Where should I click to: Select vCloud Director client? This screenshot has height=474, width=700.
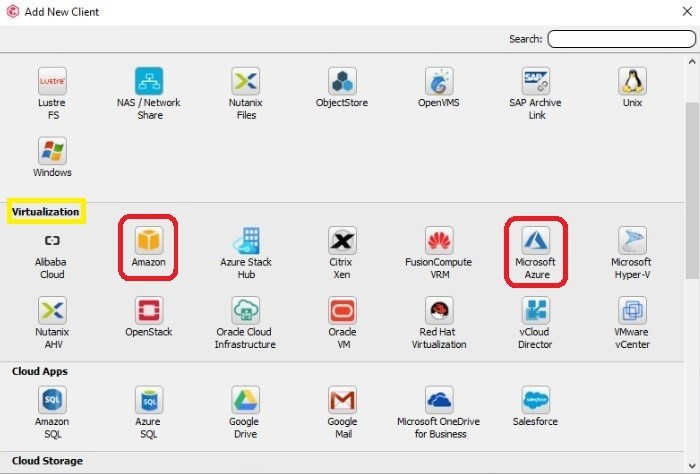pyautogui.click(x=536, y=310)
